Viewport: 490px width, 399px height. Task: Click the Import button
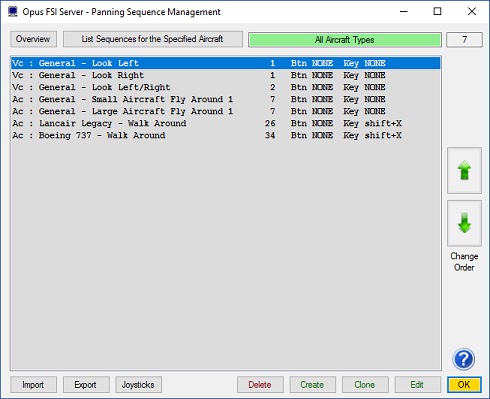tap(33, 385)
